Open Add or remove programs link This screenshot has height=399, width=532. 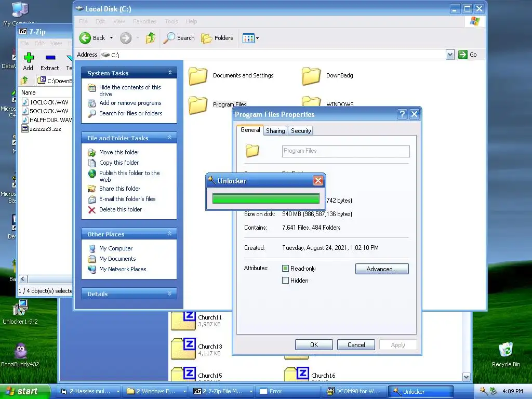pyautogui.click(x=130, y=103)
